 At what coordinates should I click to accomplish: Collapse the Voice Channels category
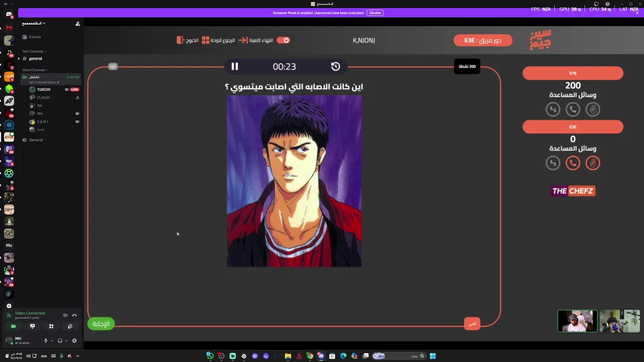tap(35, 70)
